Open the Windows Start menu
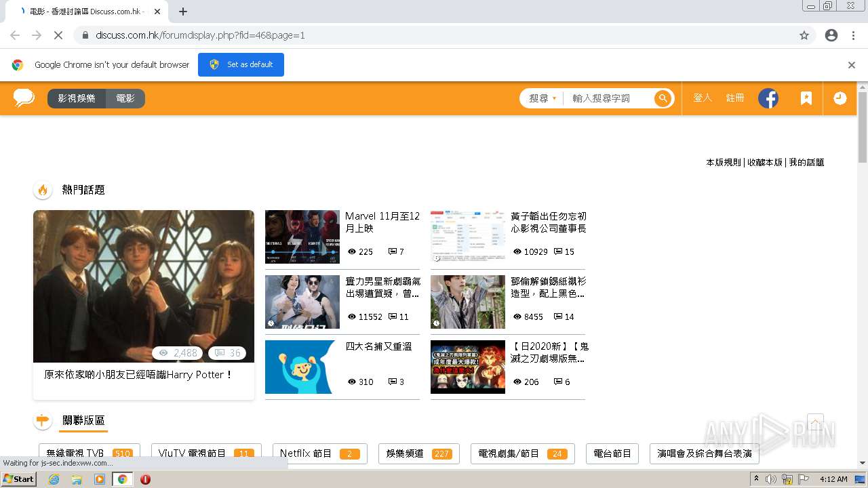The width and height of the screenshot is (868, 488). 19,479
